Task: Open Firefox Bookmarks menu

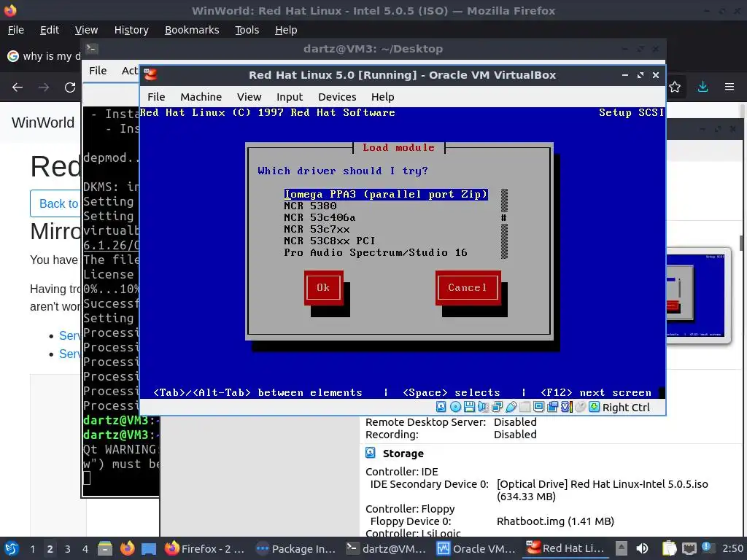Action: click(192, 30)
